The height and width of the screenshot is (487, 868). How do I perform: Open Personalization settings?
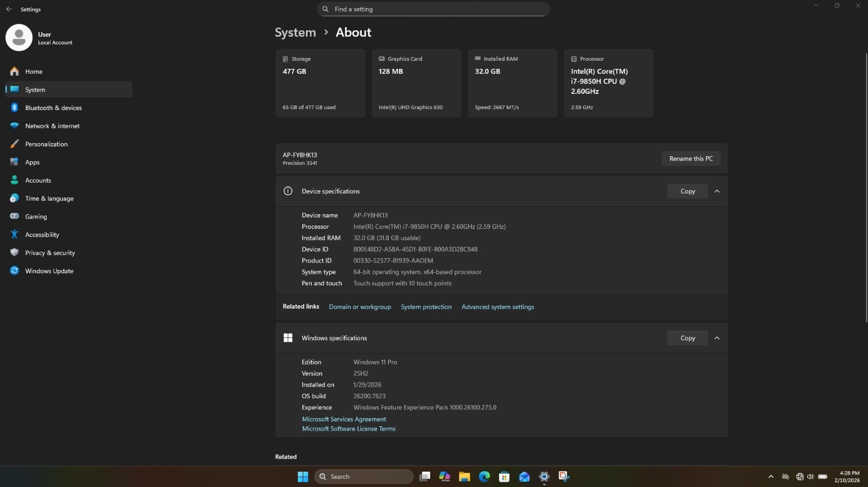68,144
